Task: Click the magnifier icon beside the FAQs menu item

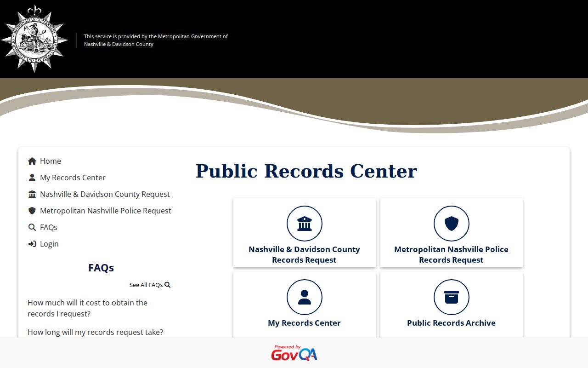Action: coord(32,227)
